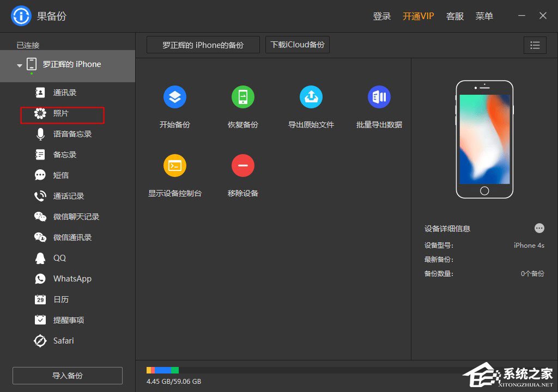Click the 导入备份 (Import Backup) button
Image resolution: width=558 pixels, height=392 pixels.
[x=67, y=375]
